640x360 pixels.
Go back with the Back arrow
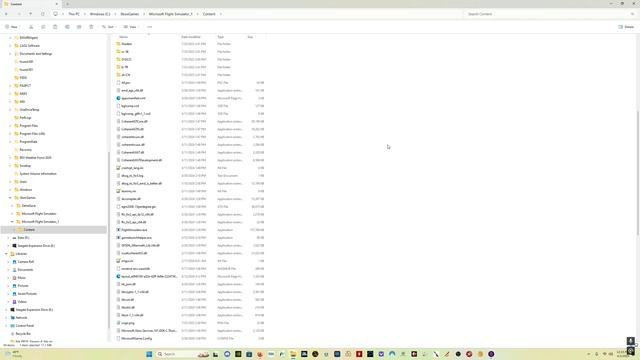pos(6,14)
